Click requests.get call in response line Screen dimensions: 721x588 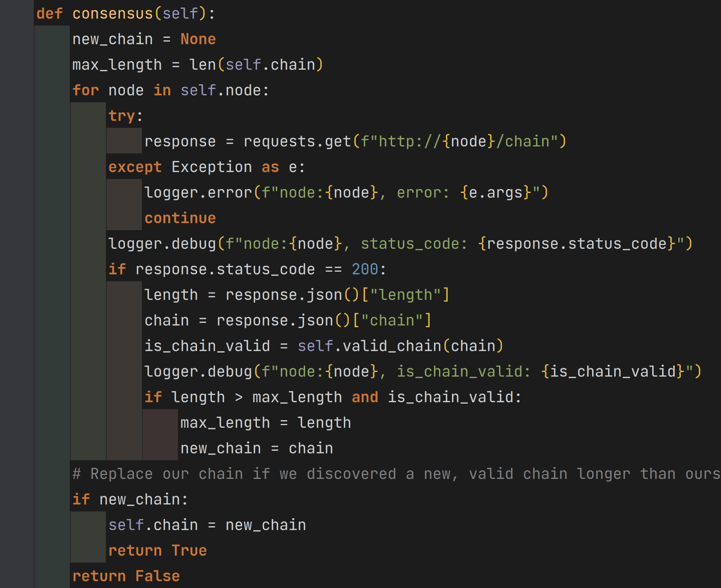(297, 141)
